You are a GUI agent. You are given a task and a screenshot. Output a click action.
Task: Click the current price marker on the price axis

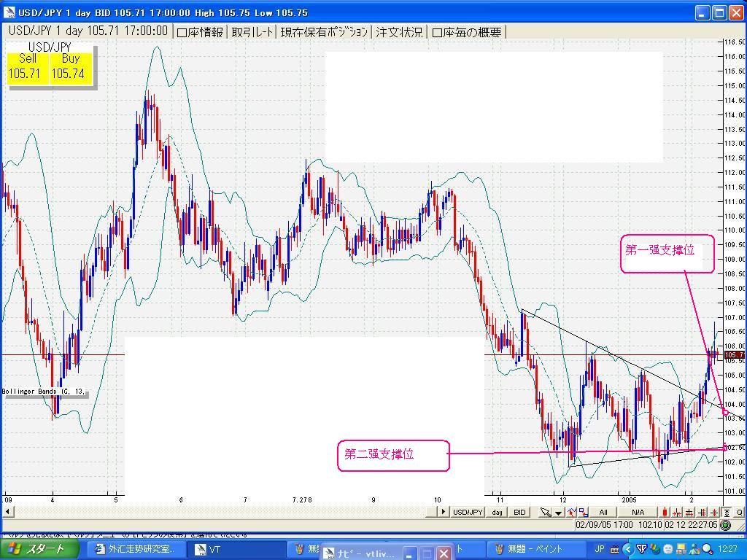pyautogui.click(x=734, y=355)
